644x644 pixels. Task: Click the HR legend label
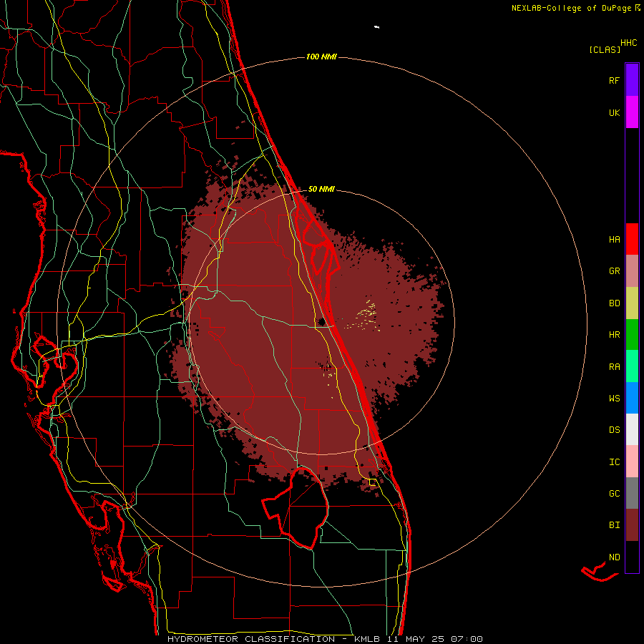pyautogui.click(x=614, y=335)
